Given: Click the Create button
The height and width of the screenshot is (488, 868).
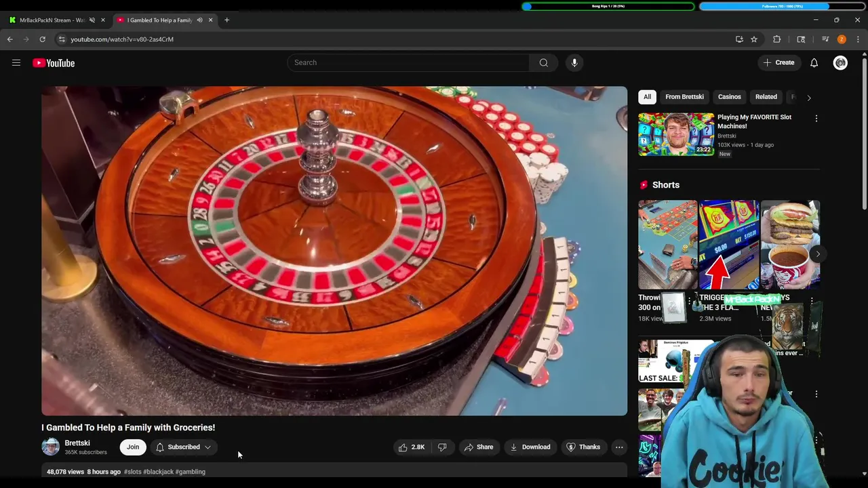Looking at the screenshot, I should coord(778,62).
